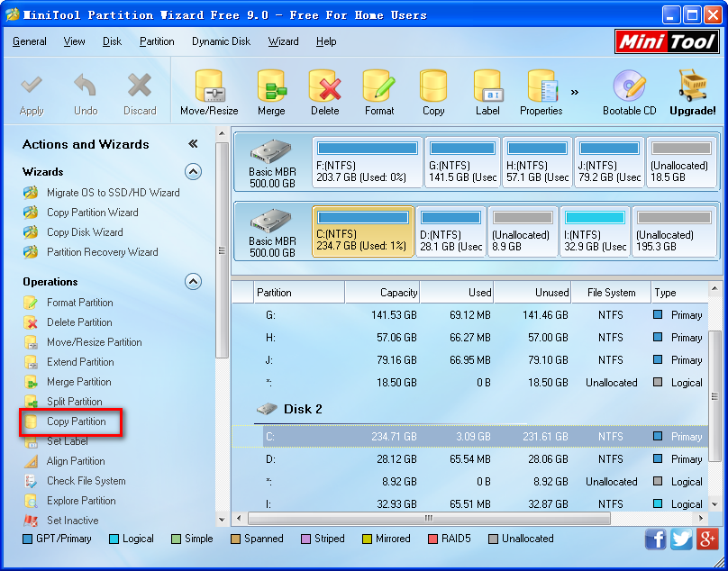This screenshot has height=571, width=728.
Task: Click the Copy toolbar icon
Action: 433,86
